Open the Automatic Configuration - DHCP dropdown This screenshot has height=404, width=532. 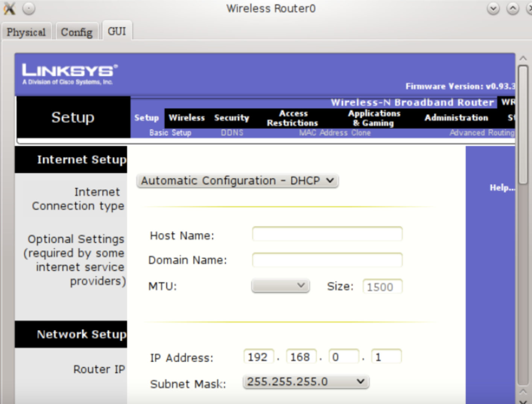point(237,181)
